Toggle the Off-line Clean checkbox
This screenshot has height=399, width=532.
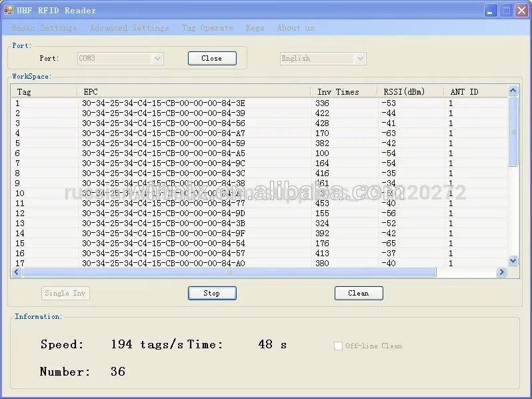[x=339, y=346]
